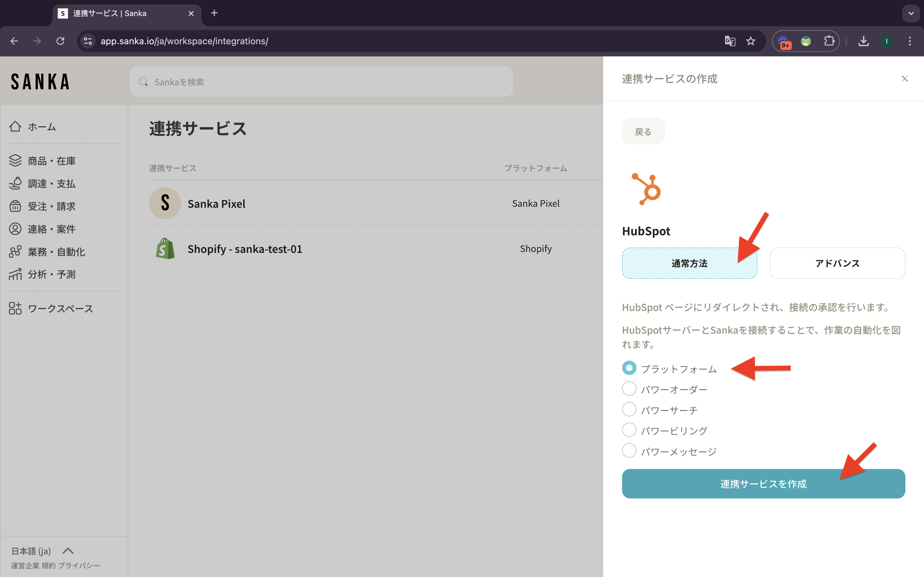Open the browser tab list chevron

point(911,13)
